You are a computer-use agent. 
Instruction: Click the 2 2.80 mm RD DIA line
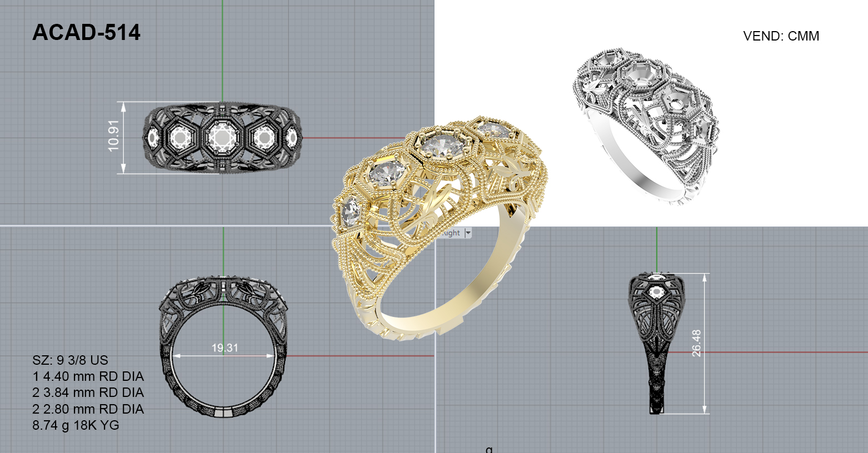point(88,409)
